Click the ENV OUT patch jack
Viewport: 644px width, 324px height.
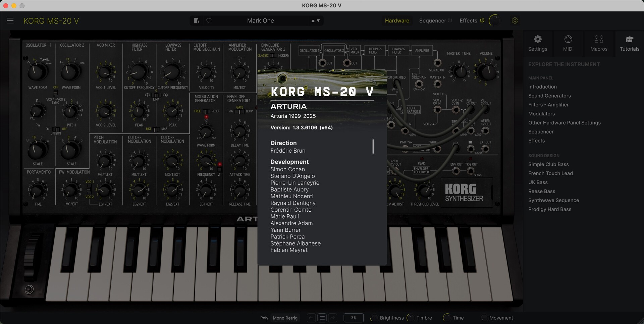(456, 171)
